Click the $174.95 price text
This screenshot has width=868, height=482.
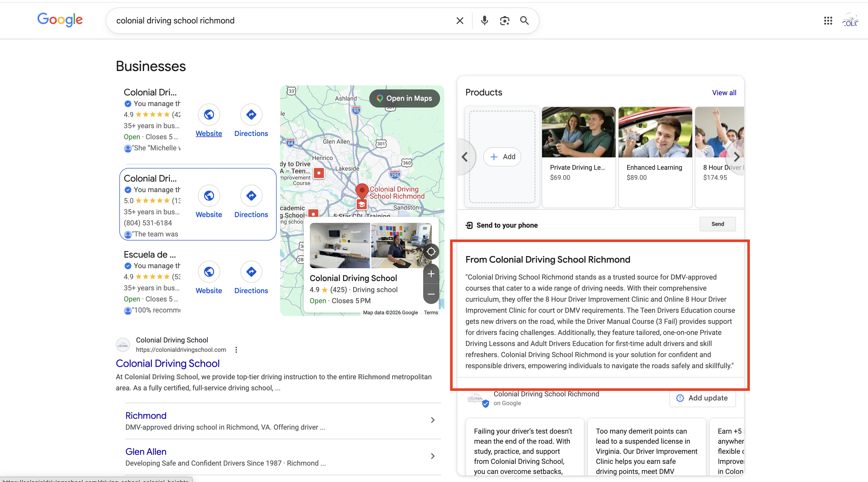(715, 178)
